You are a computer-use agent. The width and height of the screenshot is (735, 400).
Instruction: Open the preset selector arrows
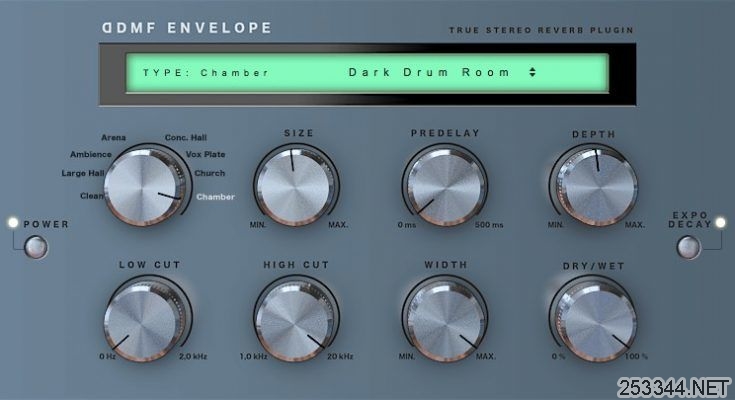click(x=532, y=72)
